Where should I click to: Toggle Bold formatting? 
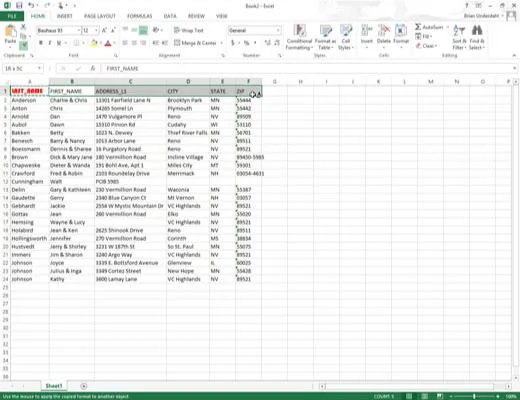tap(41, 43)
